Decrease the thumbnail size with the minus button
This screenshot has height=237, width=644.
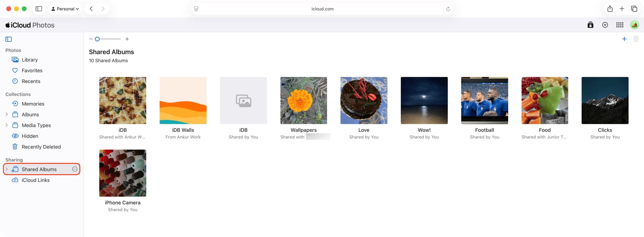coord(91,39)
